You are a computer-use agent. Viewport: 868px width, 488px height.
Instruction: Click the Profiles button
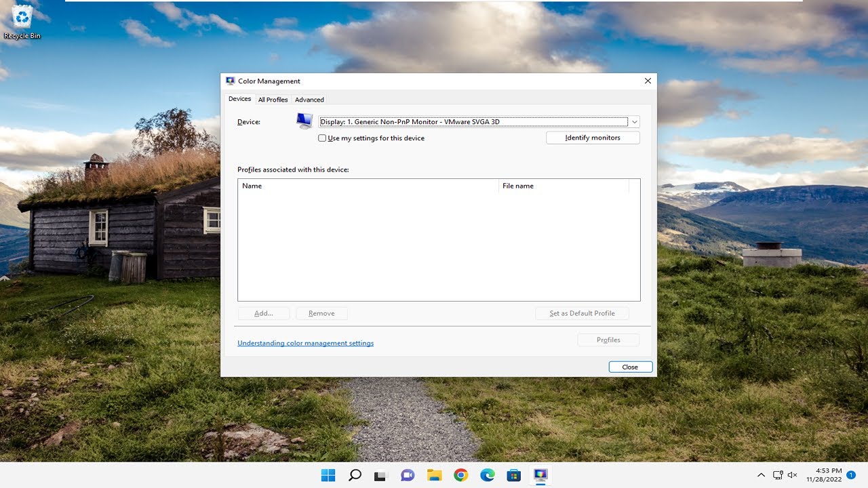click(608, 340)
